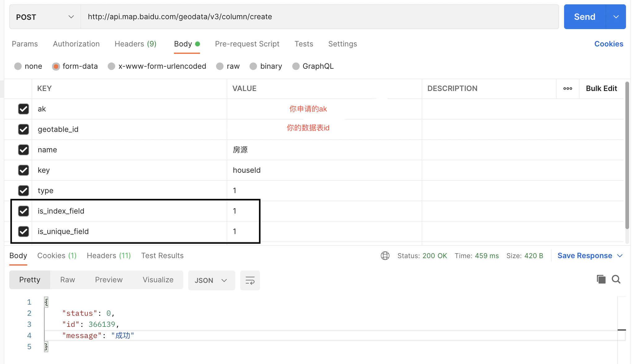The image size is (639, 364).
Task: Select the Visualize view mode
Action: click(x=158, y=280)
